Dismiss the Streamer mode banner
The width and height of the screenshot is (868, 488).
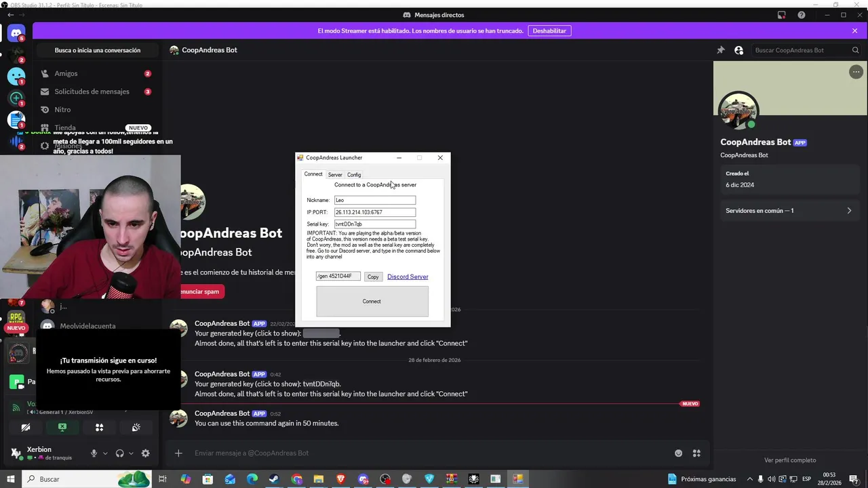(854, 30)
